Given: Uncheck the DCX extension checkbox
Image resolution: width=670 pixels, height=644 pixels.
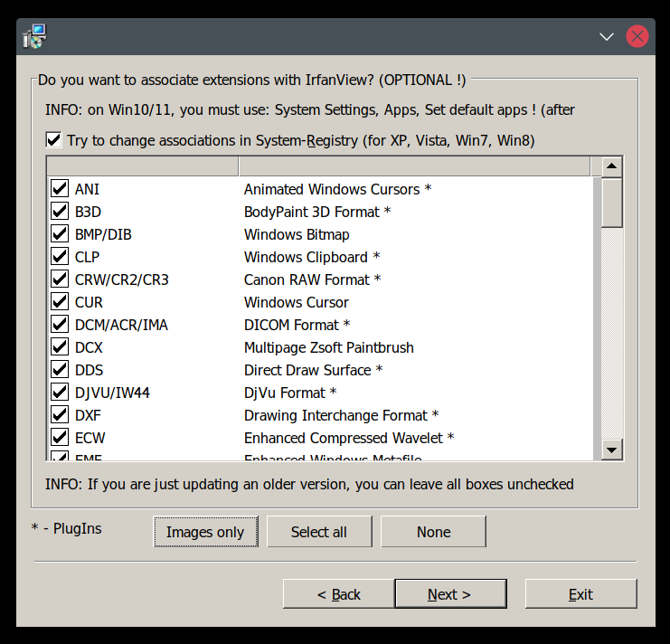Looking at the screenshot, I should [x=60, y=347].
